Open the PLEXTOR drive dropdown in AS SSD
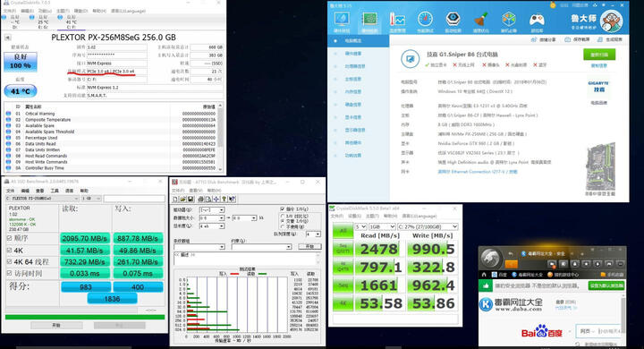Screen dimensions: 644x349 click(42, 199)
